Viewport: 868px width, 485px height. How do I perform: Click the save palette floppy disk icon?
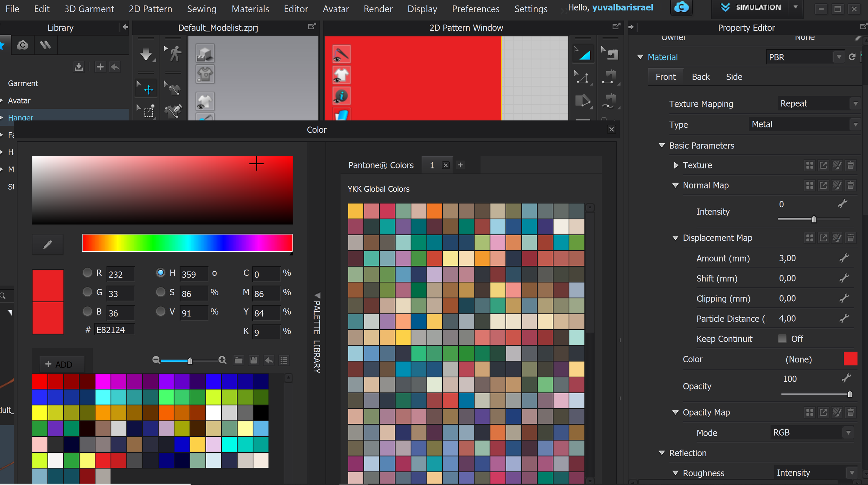tap(254, 360)
